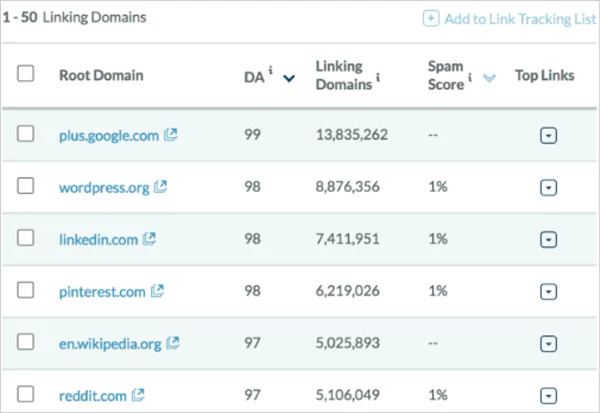The image size is (600, 413).
Task: Click the DA value 99 for plus.google.com
Action: [253, 134]
